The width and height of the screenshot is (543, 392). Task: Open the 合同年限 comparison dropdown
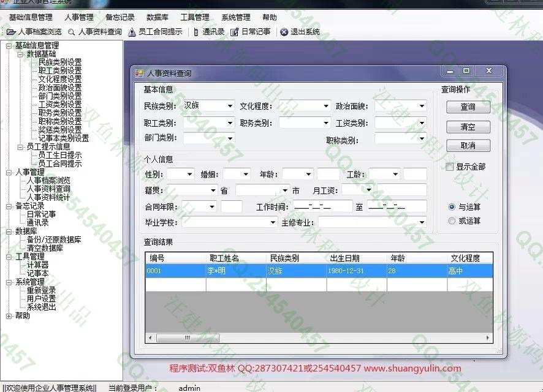pos(212,207)
